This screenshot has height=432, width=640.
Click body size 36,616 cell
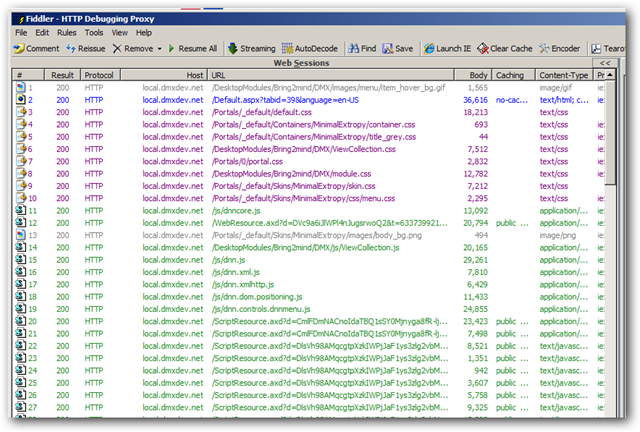click(x=475, y=100)
